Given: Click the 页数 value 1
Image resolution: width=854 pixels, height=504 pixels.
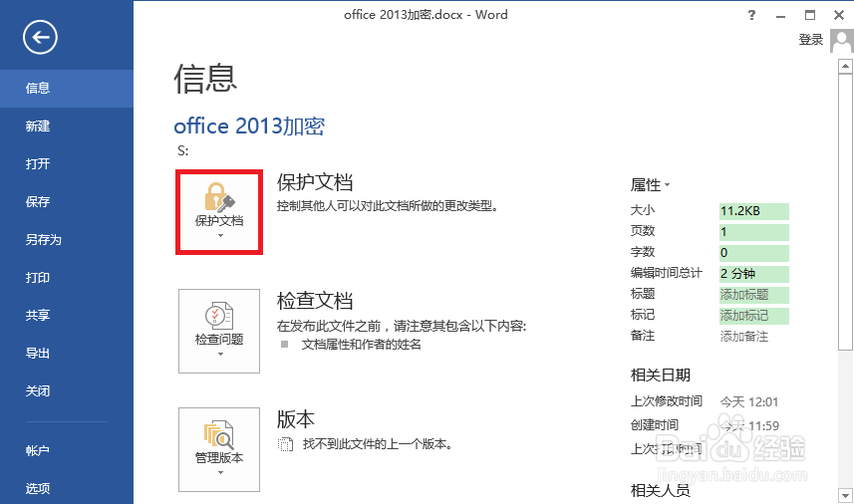Looking at the screenshot, I should point(753,232).
